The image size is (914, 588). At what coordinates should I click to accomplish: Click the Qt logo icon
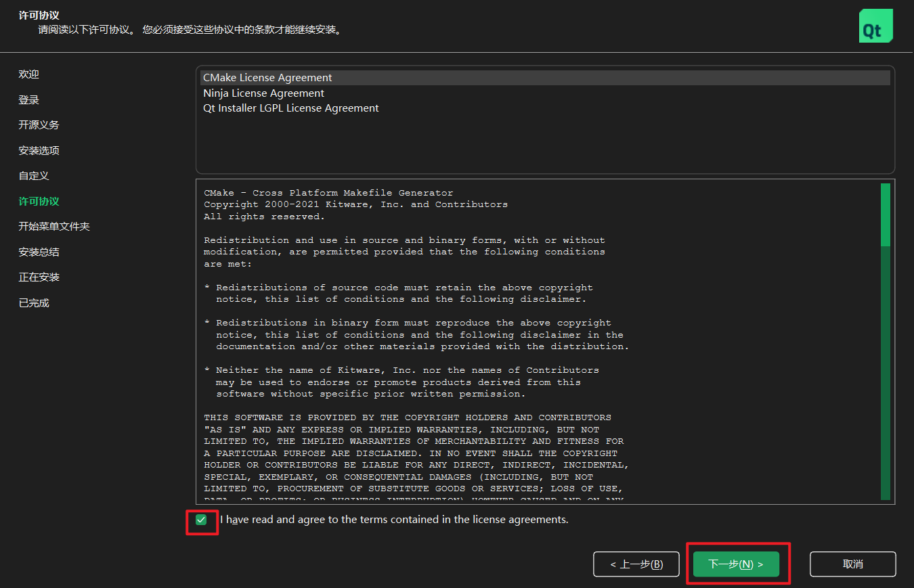click(875, 26)
